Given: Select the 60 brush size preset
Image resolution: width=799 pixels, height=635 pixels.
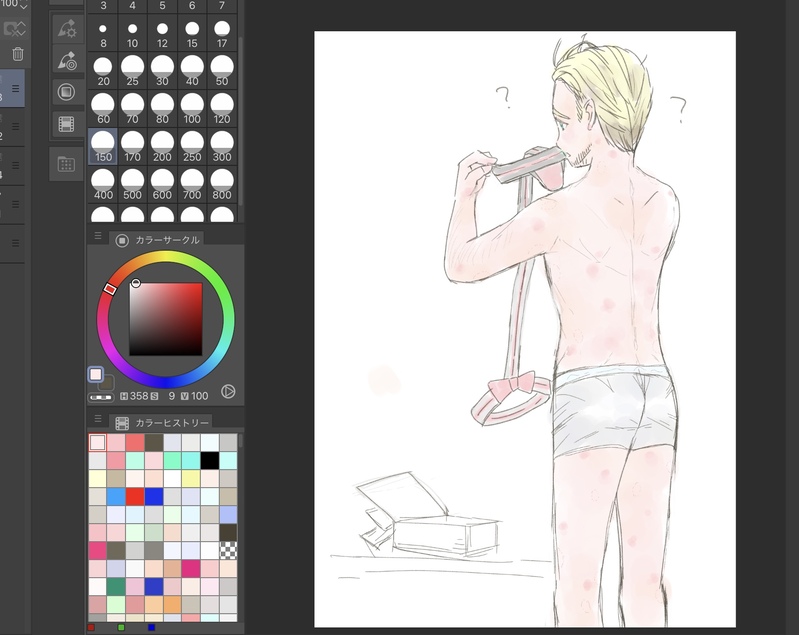Looking at the screenshot, I should [103, 109].
